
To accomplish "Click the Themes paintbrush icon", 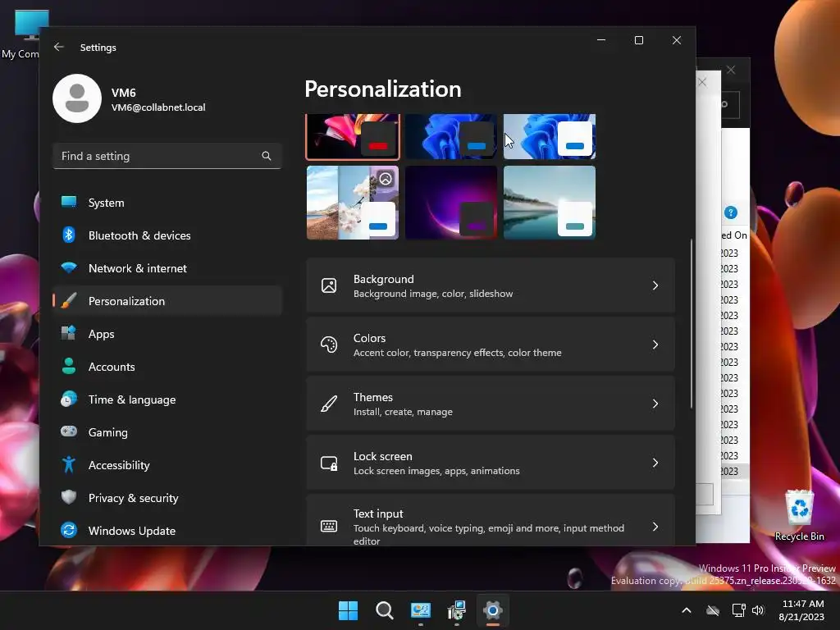I will point(329,404).
